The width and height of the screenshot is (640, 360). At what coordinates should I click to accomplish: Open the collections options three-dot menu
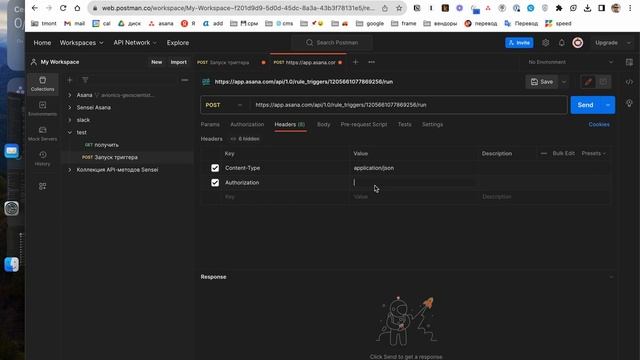point(184,80)
